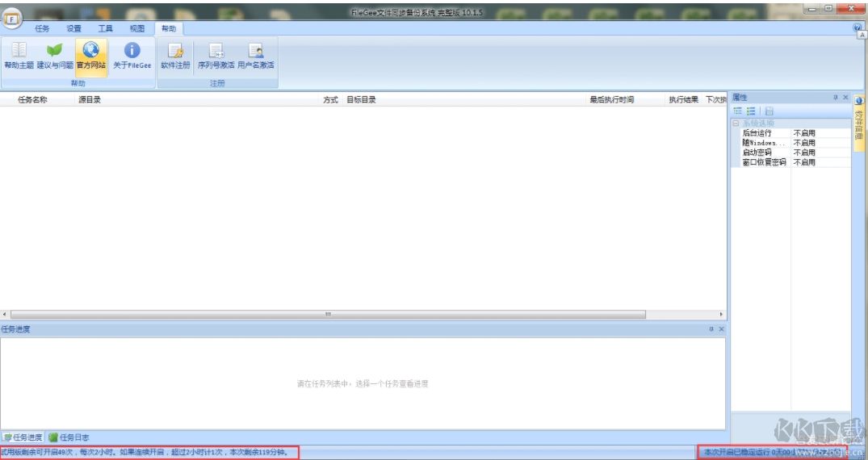The width and height of the screenshot is (868, 460).
Task: Open the 任务 ribbon tab
Action: point(42,29)
